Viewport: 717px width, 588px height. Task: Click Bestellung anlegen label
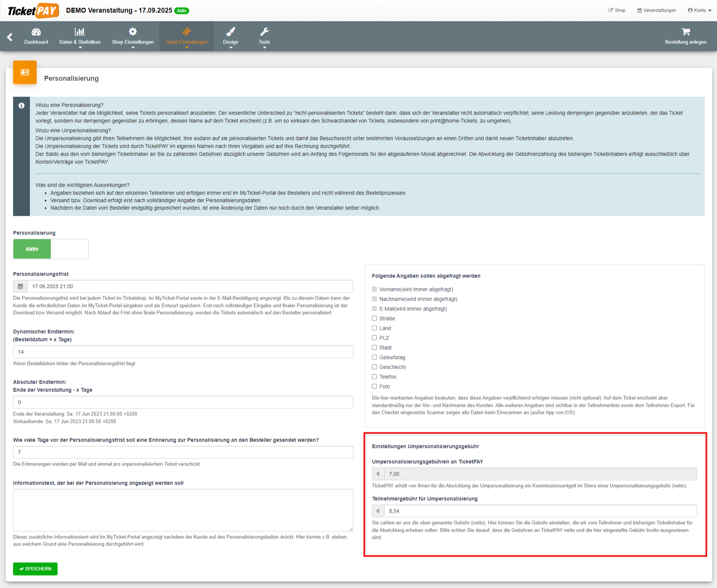point(686,42)
